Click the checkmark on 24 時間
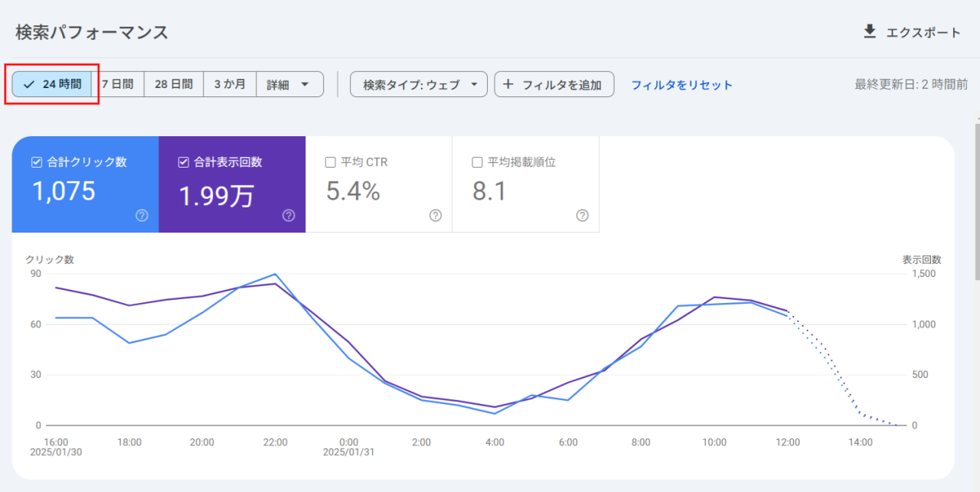Screen dimensions: 980x492 29,84
